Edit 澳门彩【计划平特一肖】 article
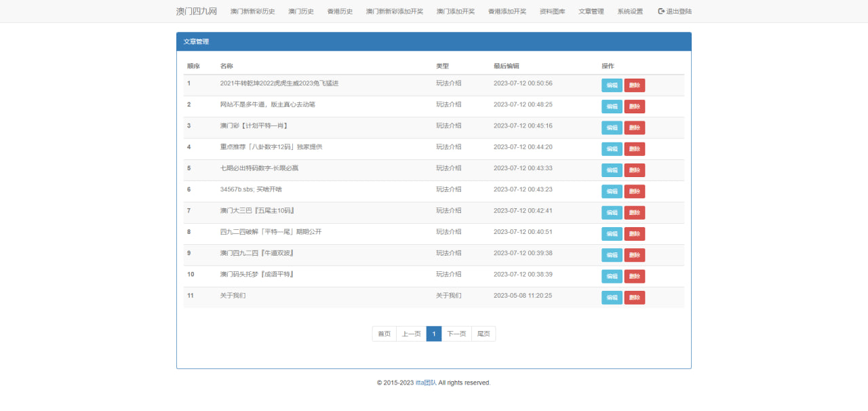Screen dimensions: 868x411 point(612,128)
